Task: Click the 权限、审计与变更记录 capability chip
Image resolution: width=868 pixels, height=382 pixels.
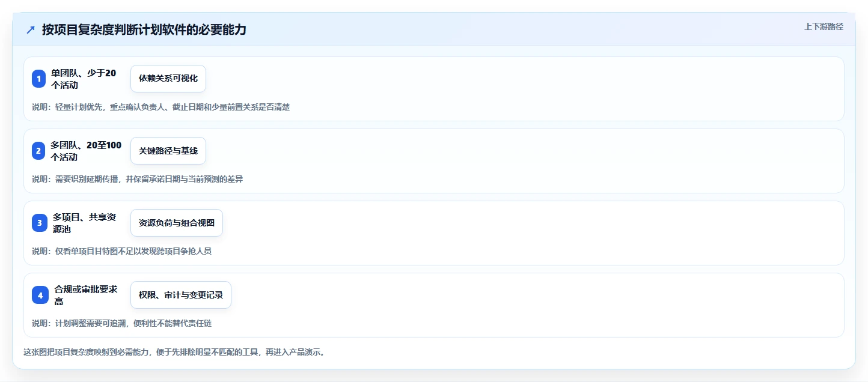Action: (x=181, y=295)
